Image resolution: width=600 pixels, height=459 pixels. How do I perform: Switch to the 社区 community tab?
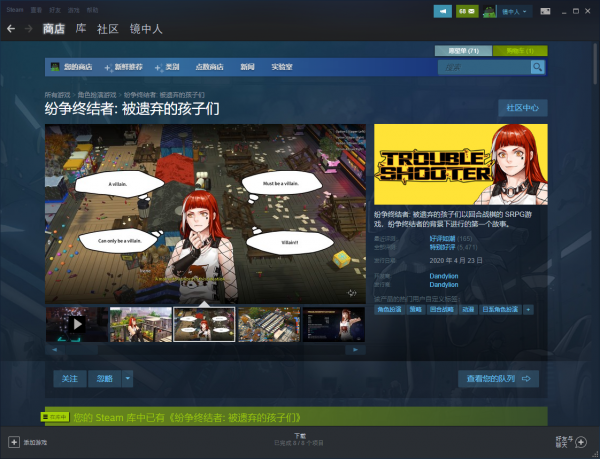coord(108,29)
